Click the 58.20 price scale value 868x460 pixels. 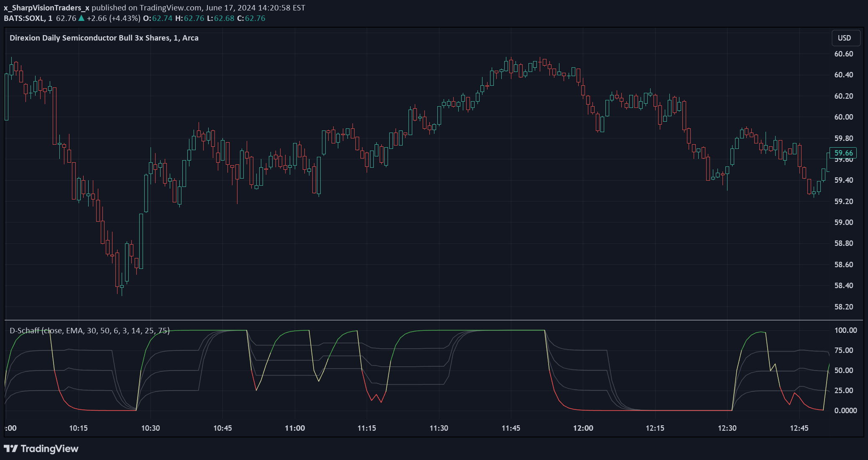844,307
